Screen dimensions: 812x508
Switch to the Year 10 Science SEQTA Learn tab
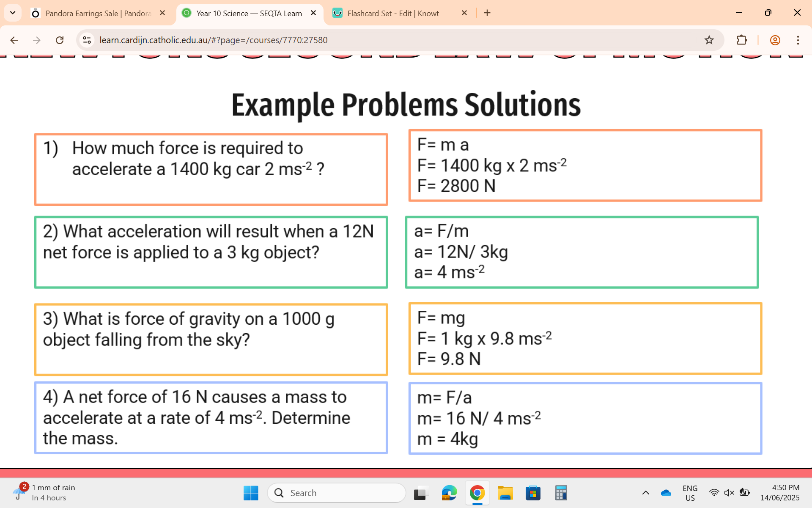click(249, 13)
